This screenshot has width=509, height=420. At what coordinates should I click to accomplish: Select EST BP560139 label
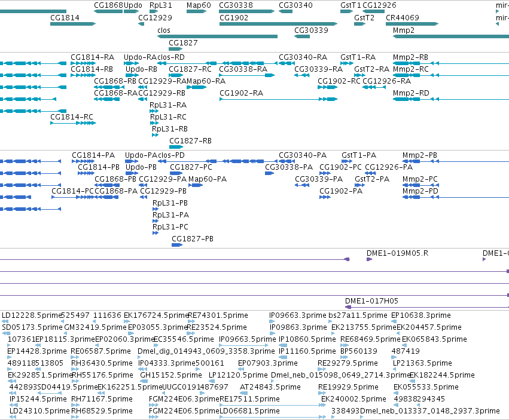(359, 351)
